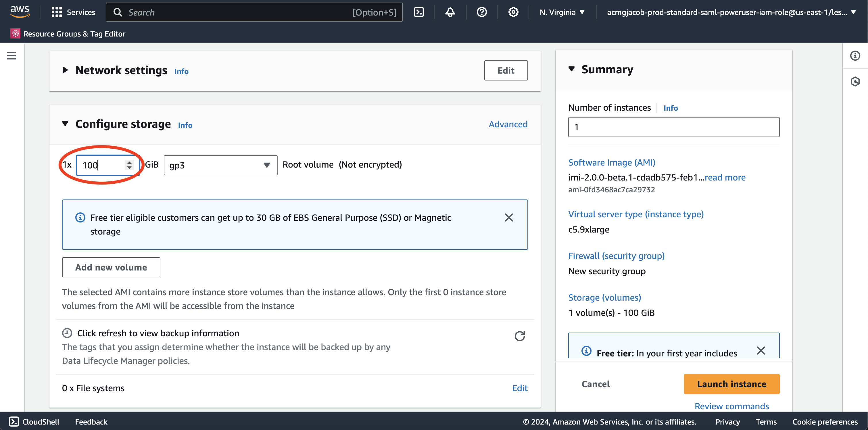Click Edit in Network settings
The image size is (868, 430).
tap(506, 70)
